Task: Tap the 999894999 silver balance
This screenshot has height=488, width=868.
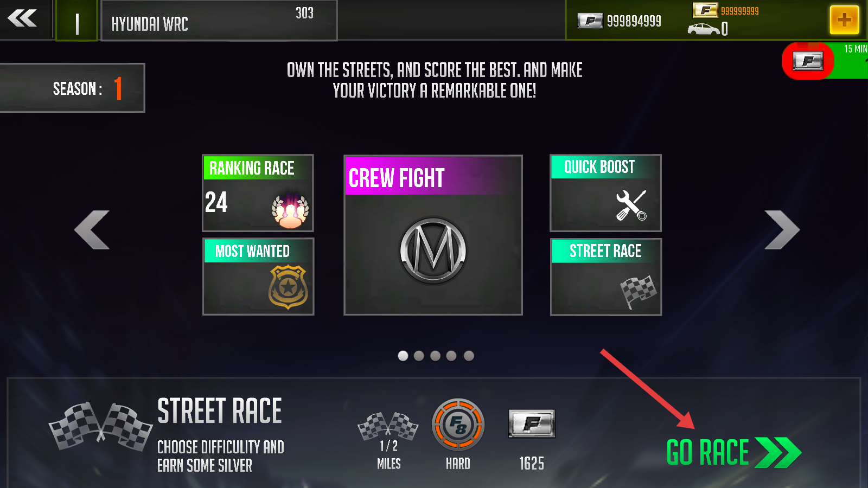Action: [620, 21]
